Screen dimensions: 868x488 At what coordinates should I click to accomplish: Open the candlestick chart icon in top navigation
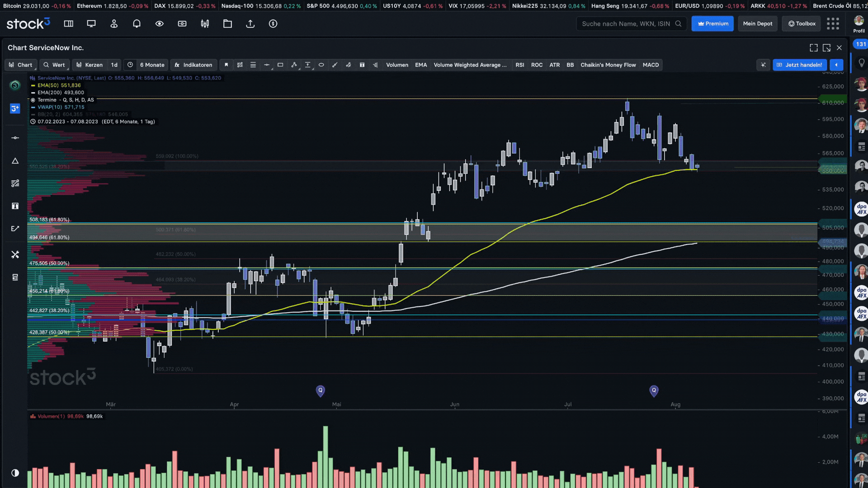click(205, 23)
